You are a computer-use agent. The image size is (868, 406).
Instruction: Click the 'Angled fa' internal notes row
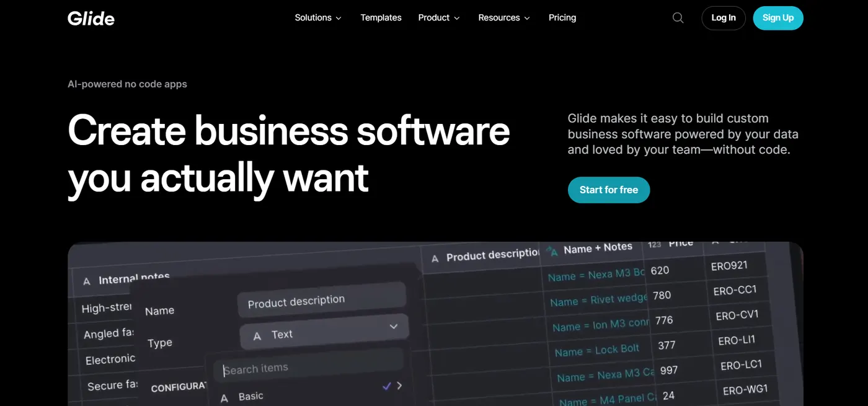(x=108, y=333)
